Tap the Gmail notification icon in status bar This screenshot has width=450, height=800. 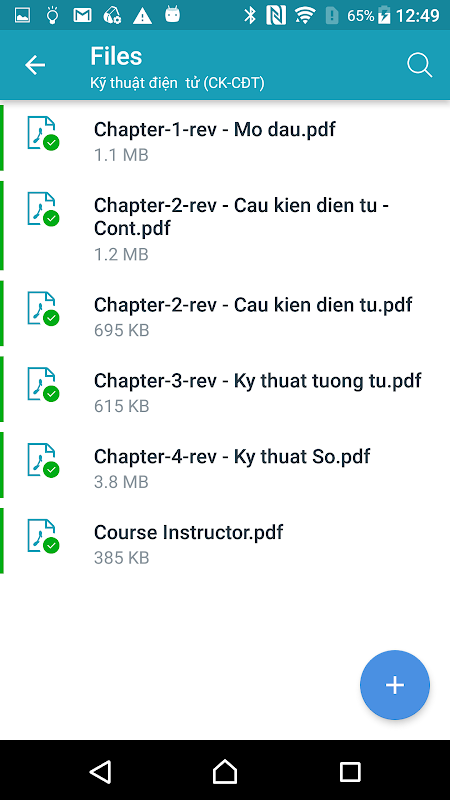coord(82,16)
